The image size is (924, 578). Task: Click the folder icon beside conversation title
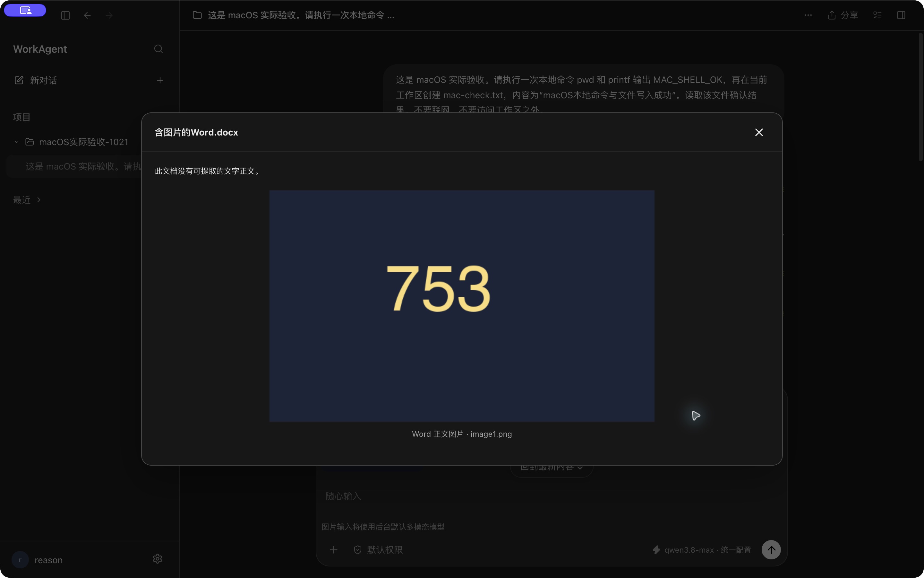(197, 15)
